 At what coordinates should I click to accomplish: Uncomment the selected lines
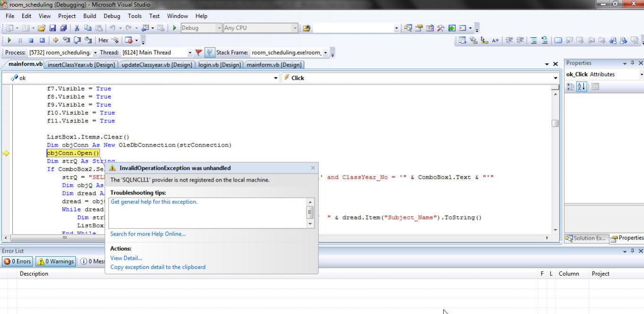(545, 40)
